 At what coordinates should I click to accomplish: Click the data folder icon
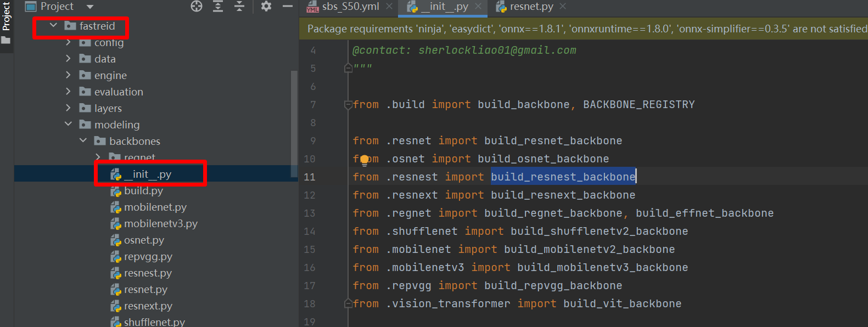[85, 58]
